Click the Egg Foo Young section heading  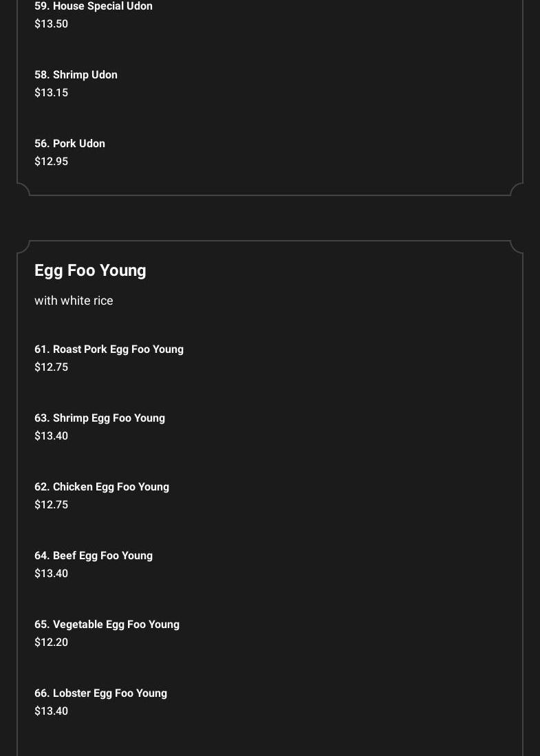coord(90,271)
